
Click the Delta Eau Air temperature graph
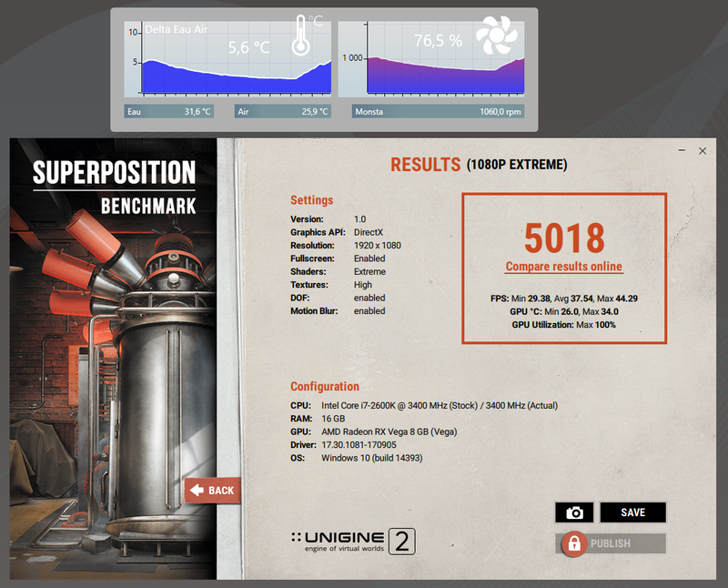point(227,59)
